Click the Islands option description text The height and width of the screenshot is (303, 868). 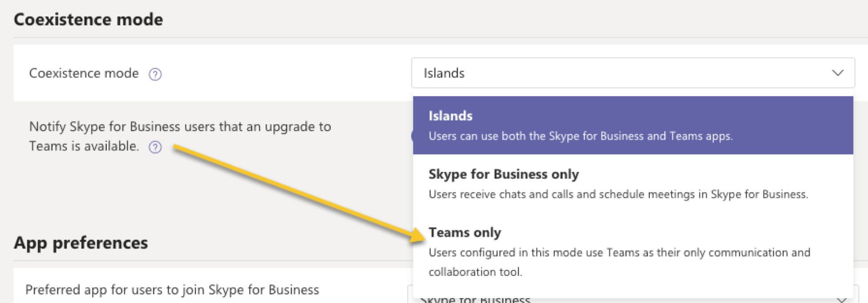tap(580, 136)
